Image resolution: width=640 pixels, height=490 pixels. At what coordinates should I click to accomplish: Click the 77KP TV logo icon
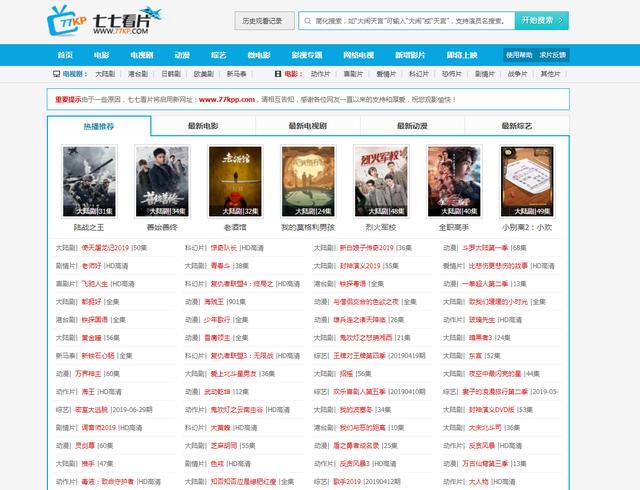tap(66, 20)
